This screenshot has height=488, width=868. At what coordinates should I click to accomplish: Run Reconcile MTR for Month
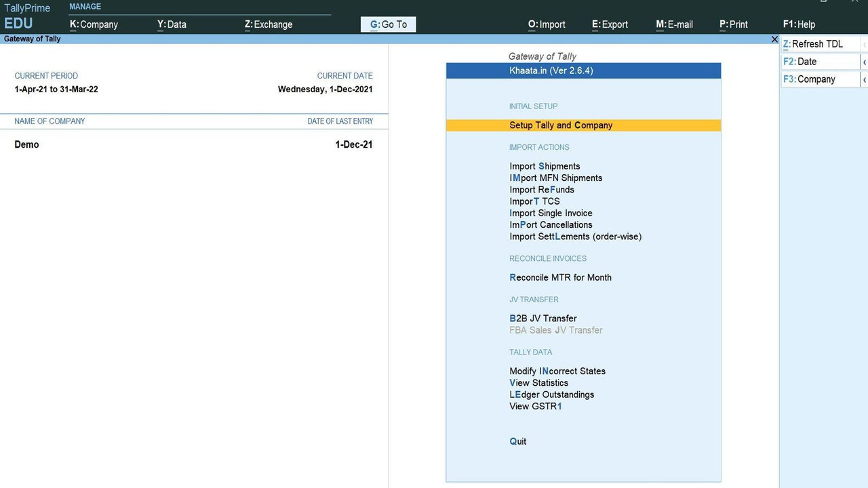560,277
